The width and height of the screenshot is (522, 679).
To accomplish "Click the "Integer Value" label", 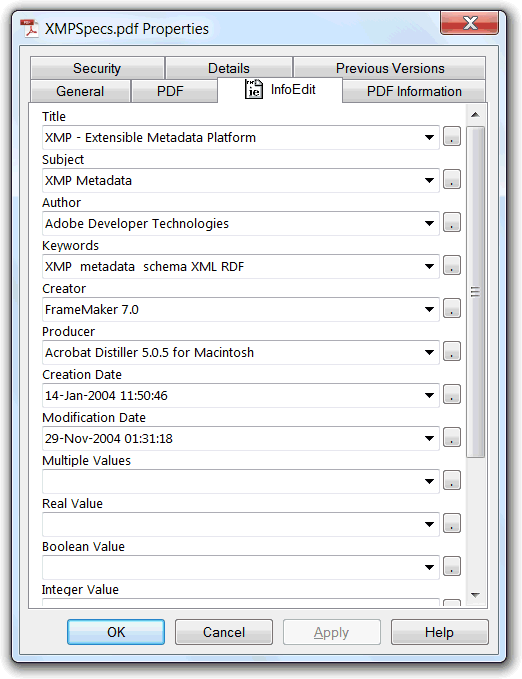I will [x=80, y=589].
